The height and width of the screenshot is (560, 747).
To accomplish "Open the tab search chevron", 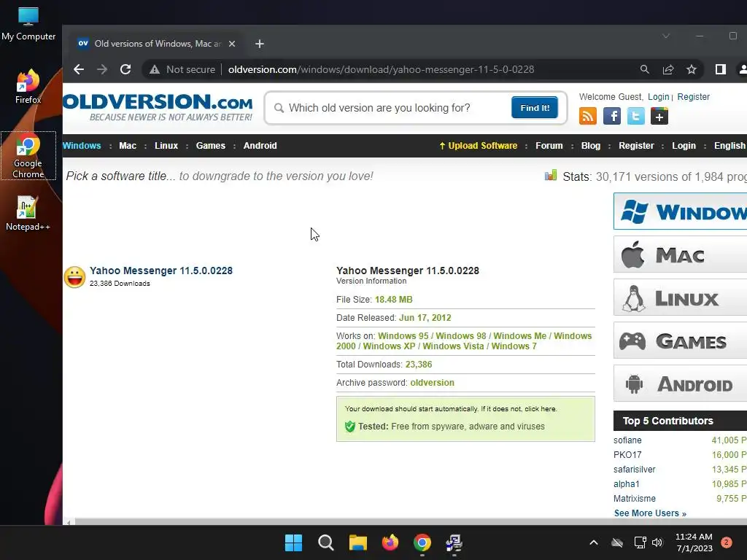I will tap(666, 36).
